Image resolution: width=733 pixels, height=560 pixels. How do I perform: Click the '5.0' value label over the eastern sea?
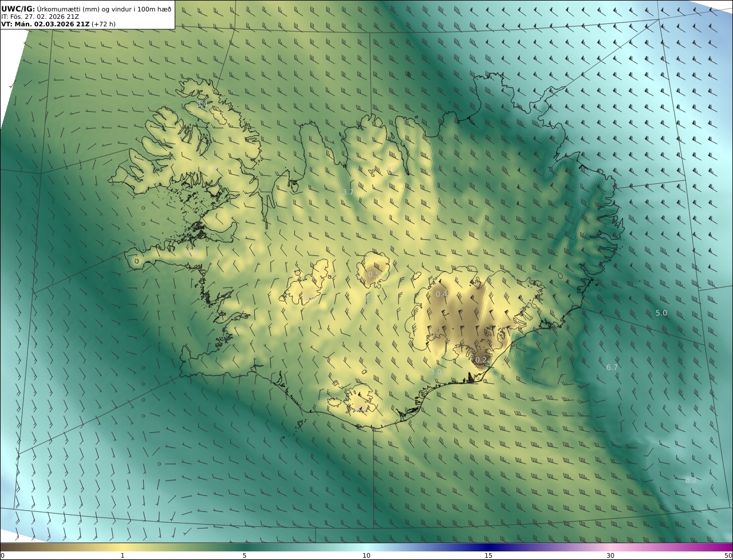pos(661,313)
